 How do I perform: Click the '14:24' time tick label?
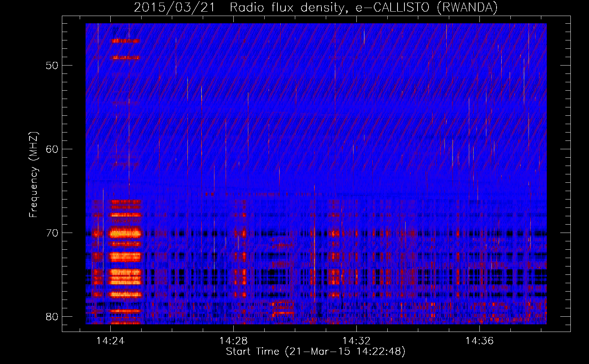[x=110, y=341]
